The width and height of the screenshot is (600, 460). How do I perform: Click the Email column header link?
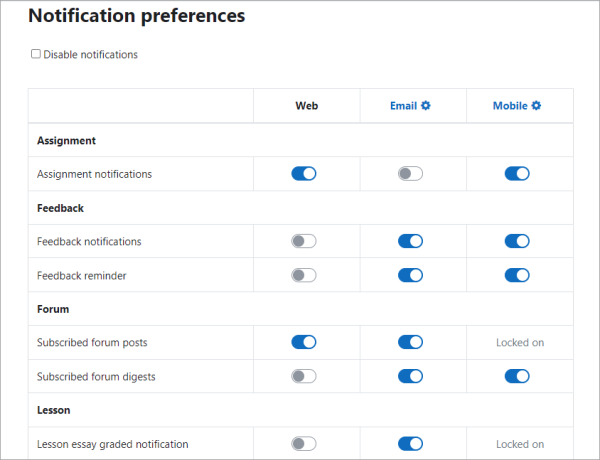tap(403, 106)
